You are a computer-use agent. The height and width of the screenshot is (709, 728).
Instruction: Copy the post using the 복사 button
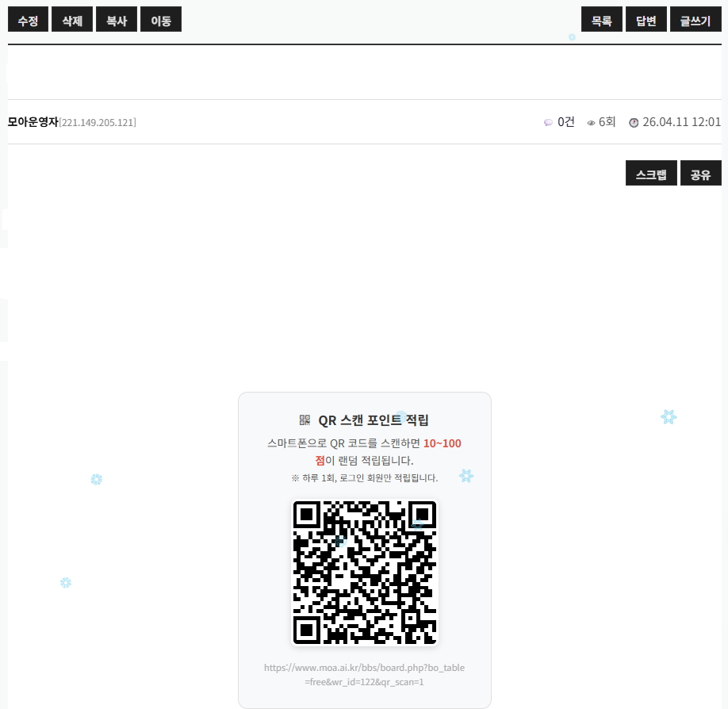(117, 21)
